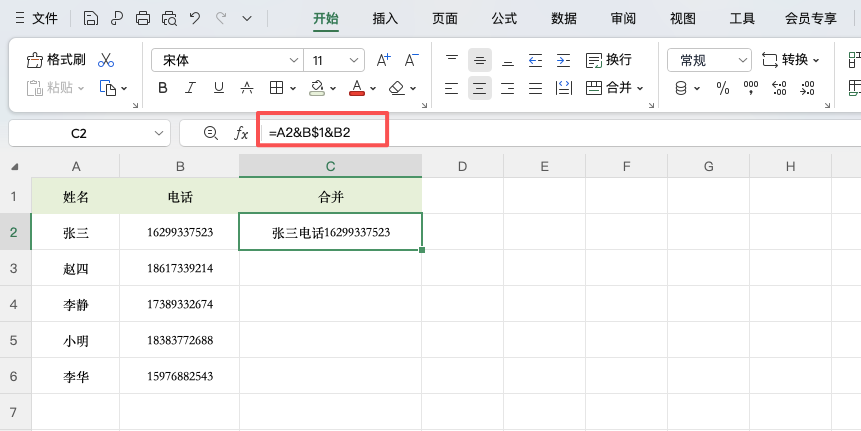This screenshot has width=861, height=431.
Task: Align text left
Action: (x=451, y=88)
